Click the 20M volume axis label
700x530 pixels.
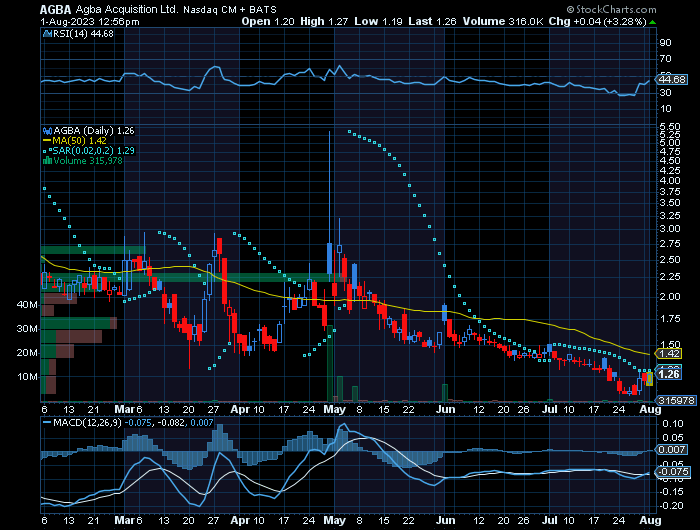27,353
